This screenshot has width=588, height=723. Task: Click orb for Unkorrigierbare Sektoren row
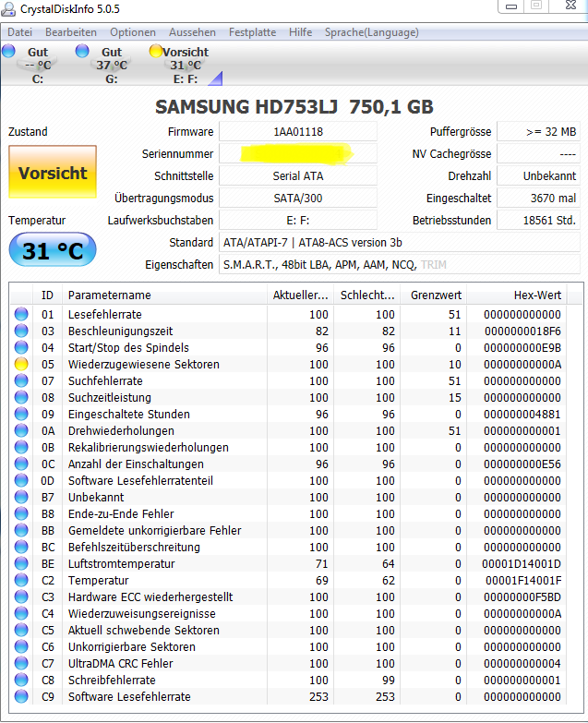point(21,646)
